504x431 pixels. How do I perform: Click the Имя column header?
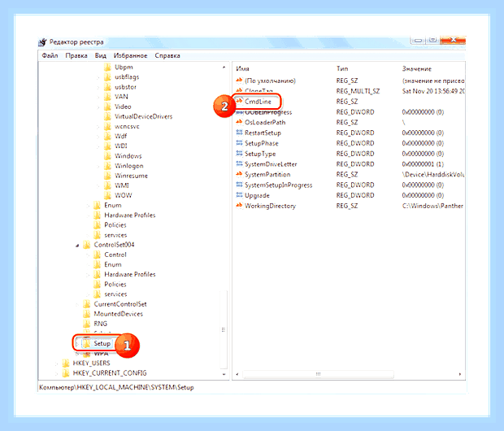[x=243, y=69]
